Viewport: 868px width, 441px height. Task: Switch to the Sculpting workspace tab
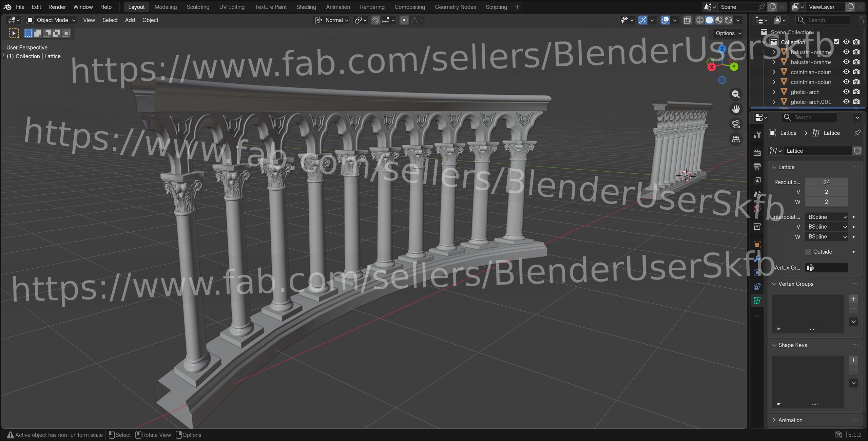(198, 7)
